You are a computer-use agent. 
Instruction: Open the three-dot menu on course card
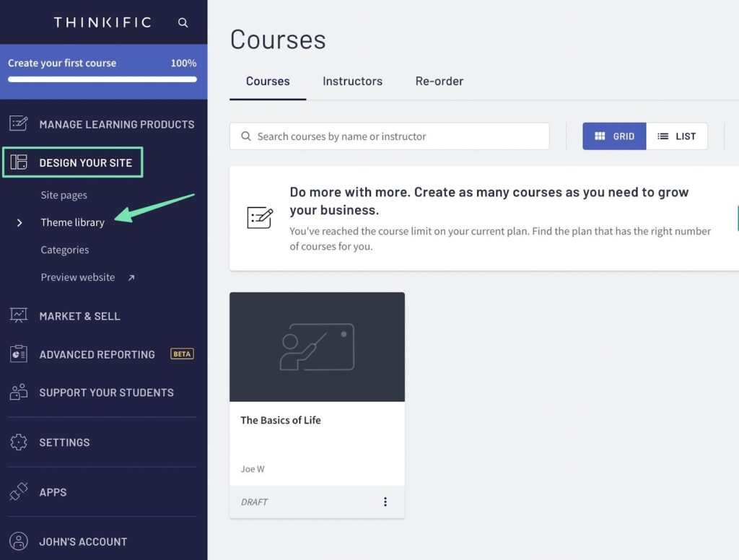[385, 502]
